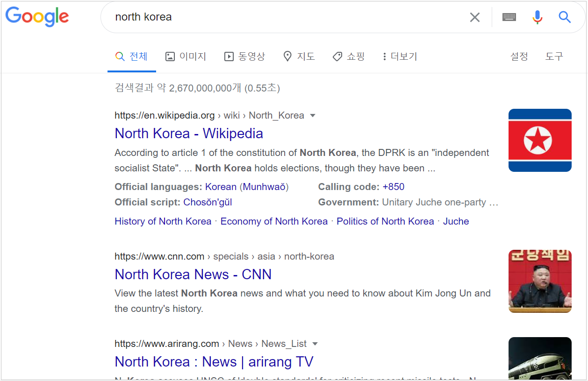
Task: Click the en.wikipedia.org URL breadcrumb
Action: pos(209,115)
